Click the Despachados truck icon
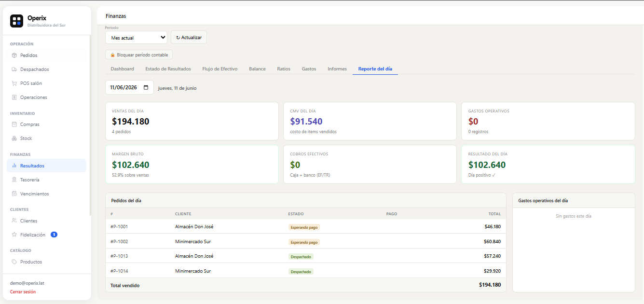 pyautogui.click(x=14, y=69)
